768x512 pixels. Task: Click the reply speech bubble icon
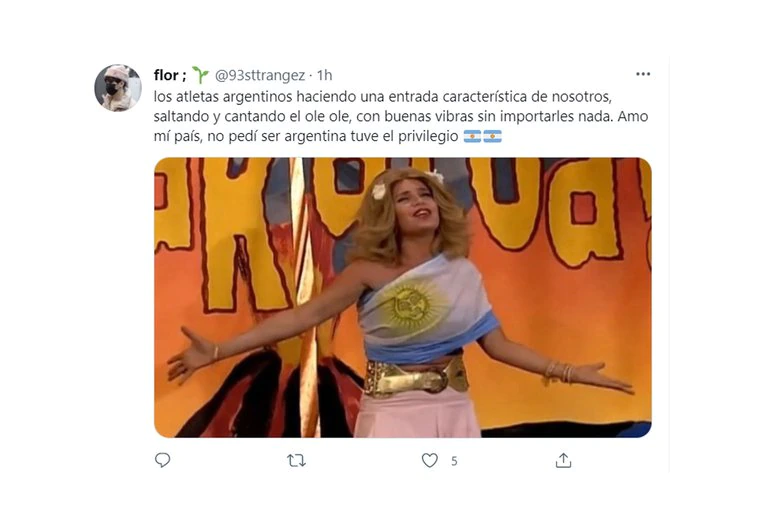click(162, 460)
